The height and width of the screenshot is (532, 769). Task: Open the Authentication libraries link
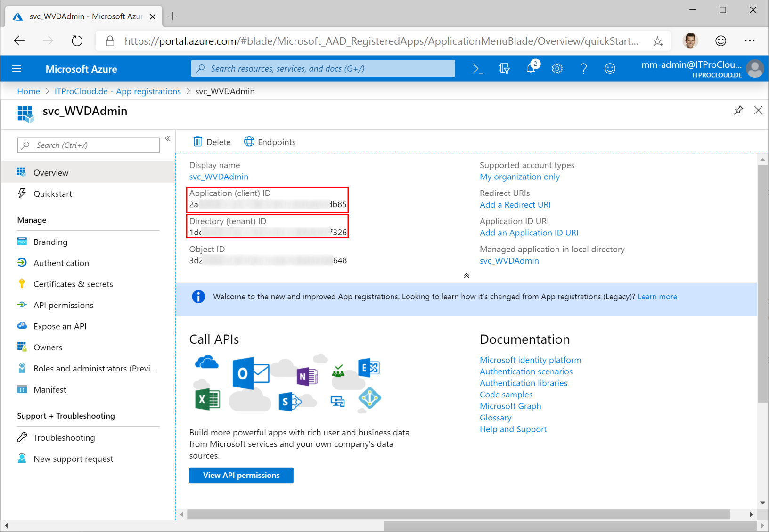tap(524, 383)
